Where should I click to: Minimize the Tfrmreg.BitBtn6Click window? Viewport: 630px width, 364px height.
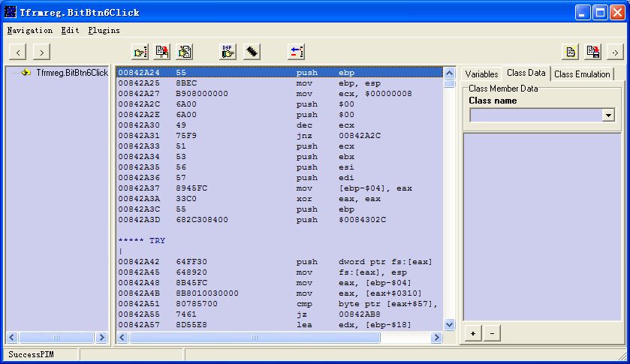[582, 13]
